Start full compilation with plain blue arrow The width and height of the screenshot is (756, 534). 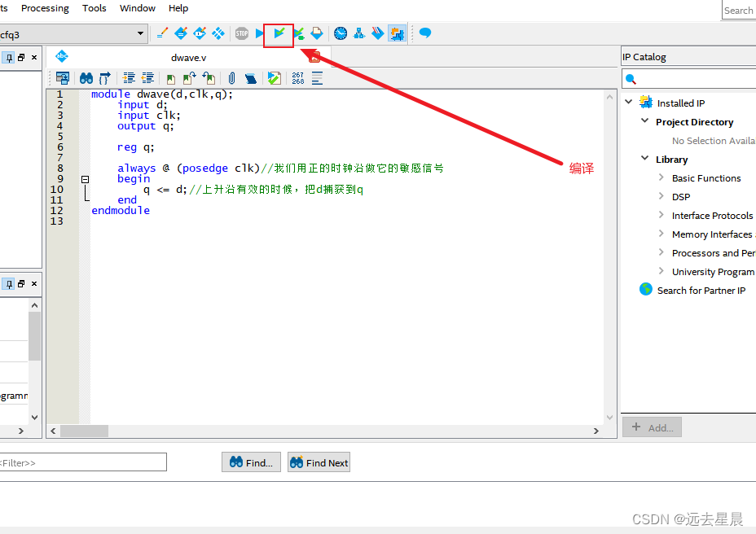pyautogui.click(x=259, y=33)
